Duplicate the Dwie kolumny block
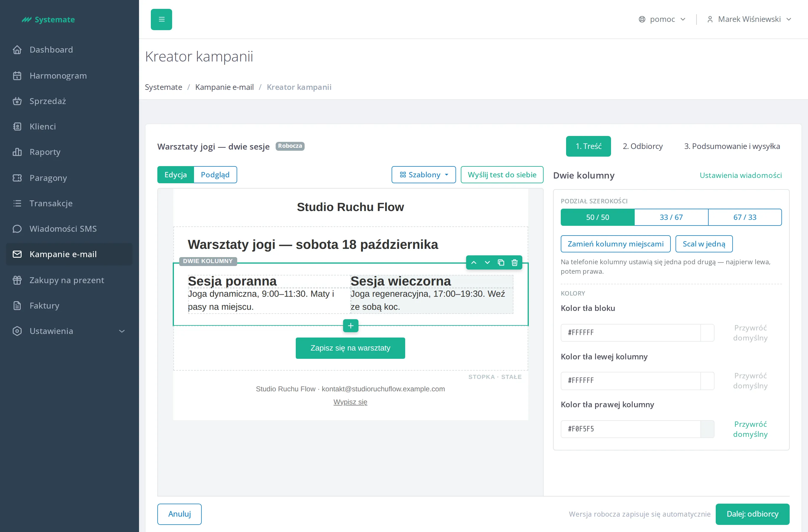 pos(501,263)
